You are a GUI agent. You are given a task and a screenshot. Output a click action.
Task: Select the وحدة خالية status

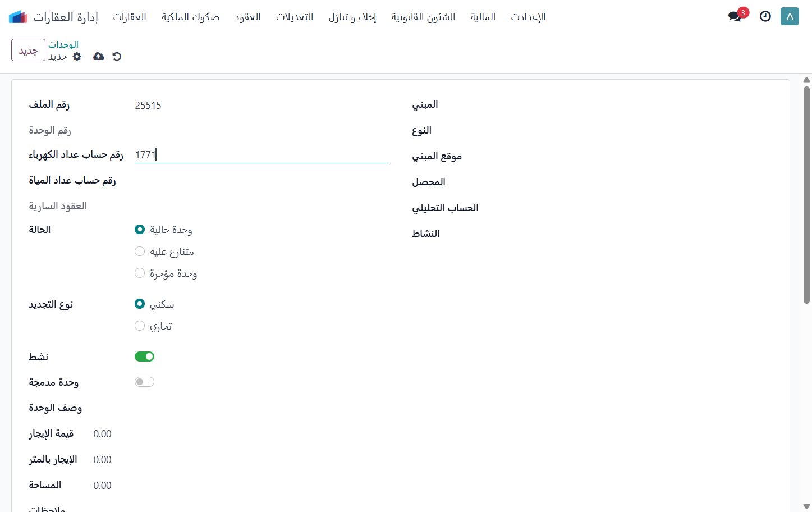pyautogui.click(x=140, y=229)
